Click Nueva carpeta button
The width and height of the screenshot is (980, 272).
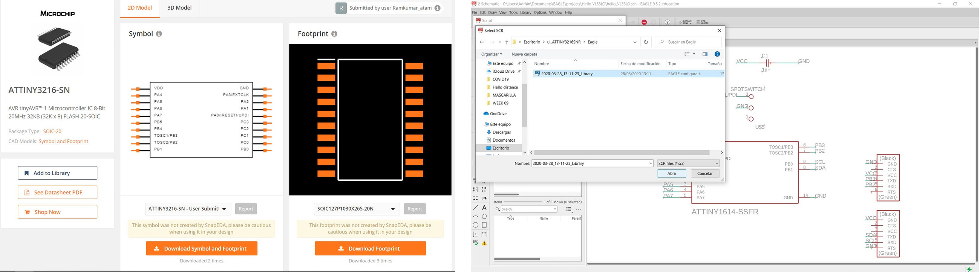[524, 54]
